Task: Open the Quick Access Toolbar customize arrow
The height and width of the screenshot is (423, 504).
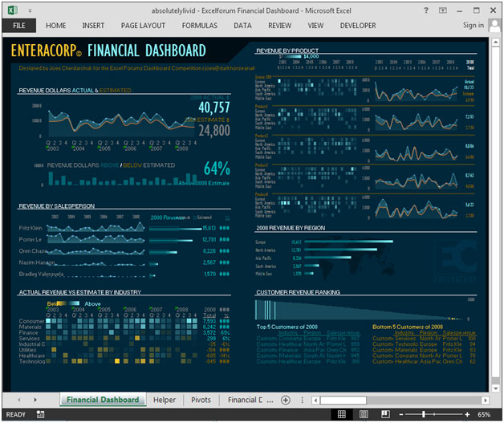Action: coord(30,10)
